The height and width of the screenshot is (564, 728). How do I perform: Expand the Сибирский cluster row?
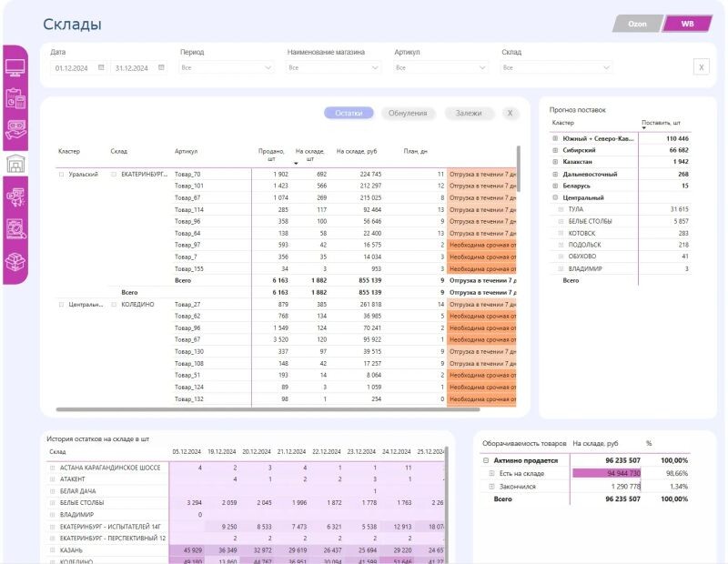point(555,150)
